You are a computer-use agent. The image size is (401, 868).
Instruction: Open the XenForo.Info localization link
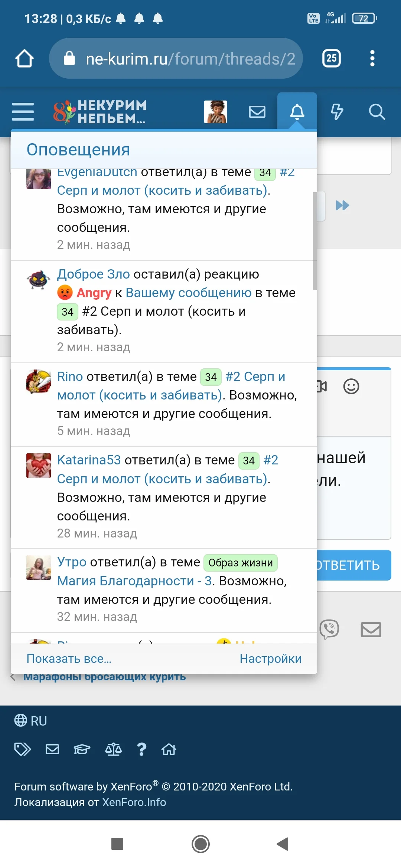[x=134, y=802]
